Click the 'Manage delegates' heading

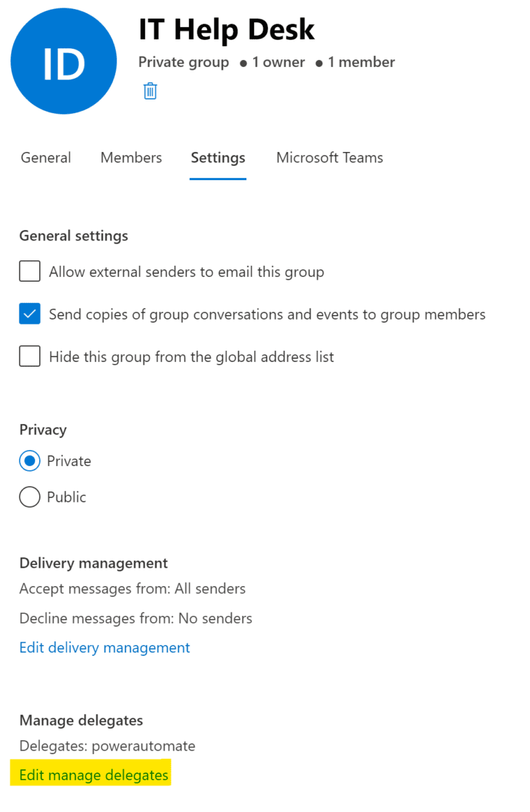click(x=81, y=721)
